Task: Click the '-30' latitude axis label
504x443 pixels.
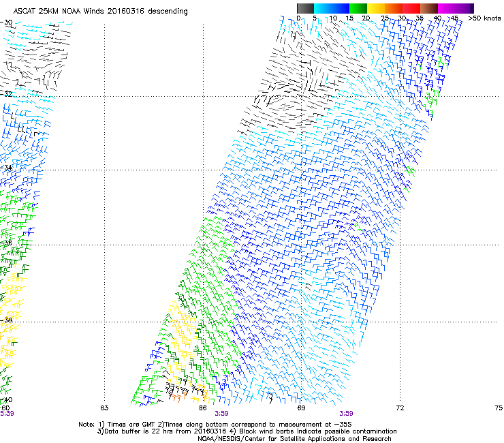Action: [x=6, y=22]
